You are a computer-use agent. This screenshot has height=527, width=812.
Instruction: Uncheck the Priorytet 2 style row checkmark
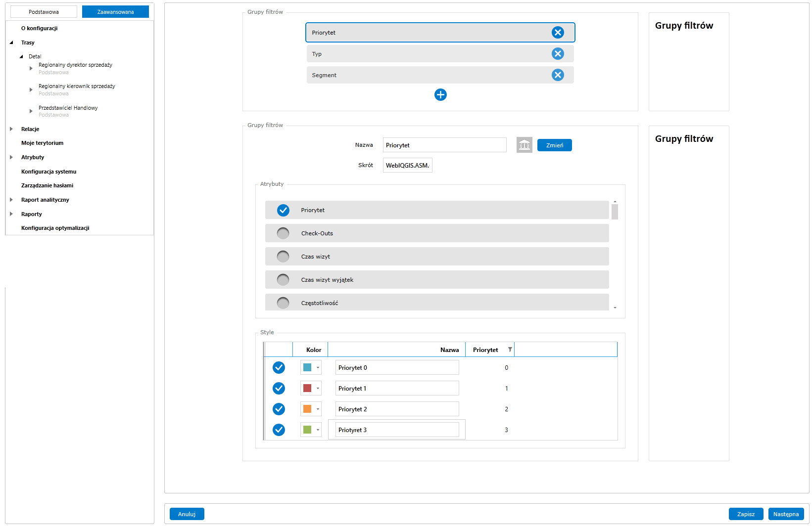279,409
